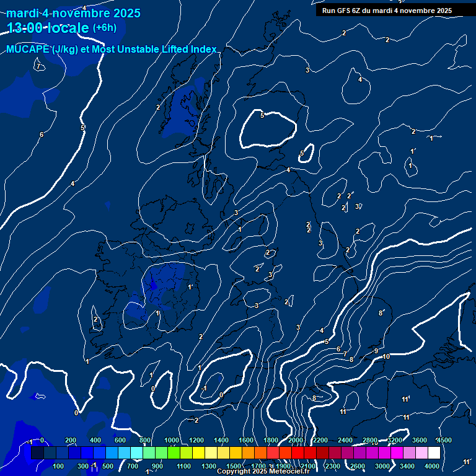This screenshot has width=476, height=476.
Task: Click the 'Run GFS 6Z' banner text
Action: pos(387,11)
